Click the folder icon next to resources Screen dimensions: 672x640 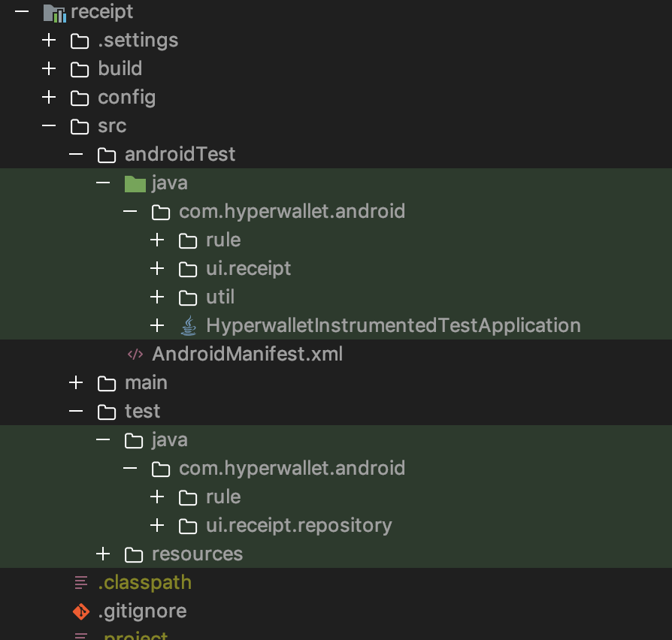pyautogui.click(x=133, y=554)
